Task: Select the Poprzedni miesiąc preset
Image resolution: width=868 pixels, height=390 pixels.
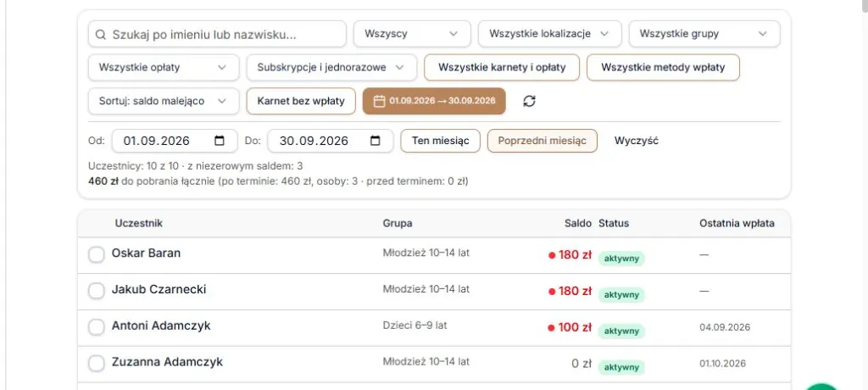Action: [542, 141]
